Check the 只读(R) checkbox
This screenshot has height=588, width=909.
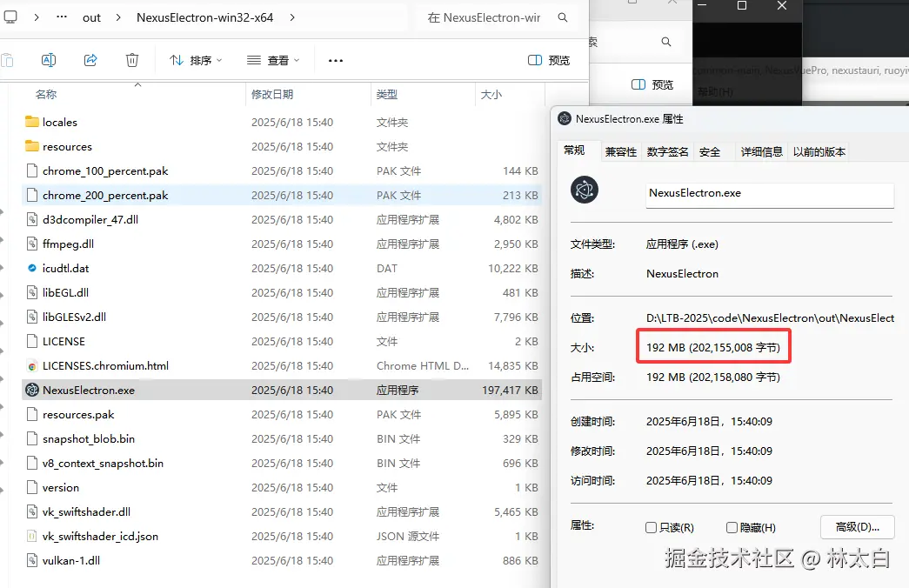[x=651, y=528]
